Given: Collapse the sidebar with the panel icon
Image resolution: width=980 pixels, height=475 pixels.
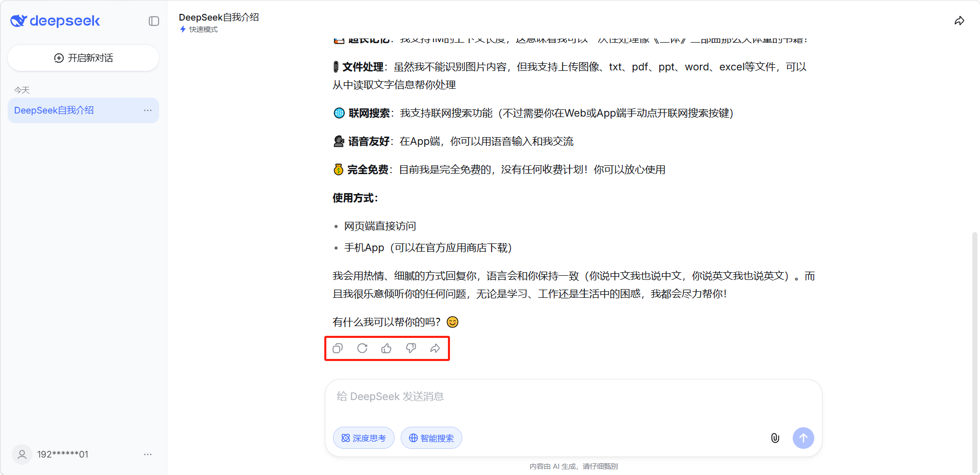Looking at the screenshot, I should point(154,21).
